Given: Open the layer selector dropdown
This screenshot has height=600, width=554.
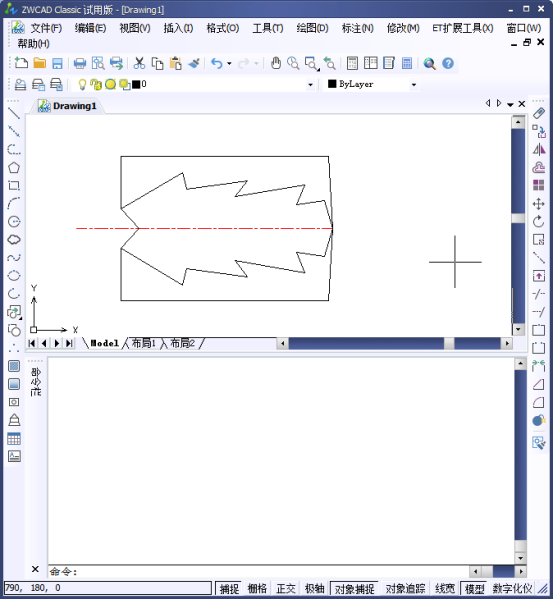Looking at the screenshot, I should 310,85.
